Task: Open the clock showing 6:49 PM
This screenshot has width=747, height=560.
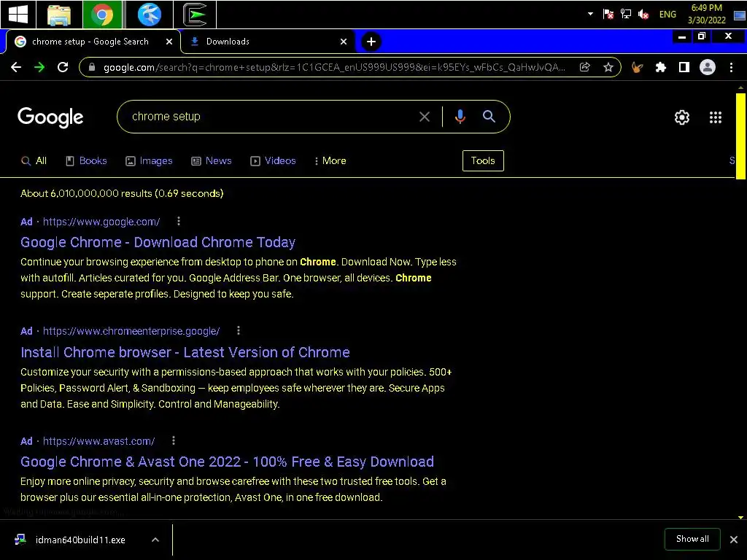Action: (706, 14)
